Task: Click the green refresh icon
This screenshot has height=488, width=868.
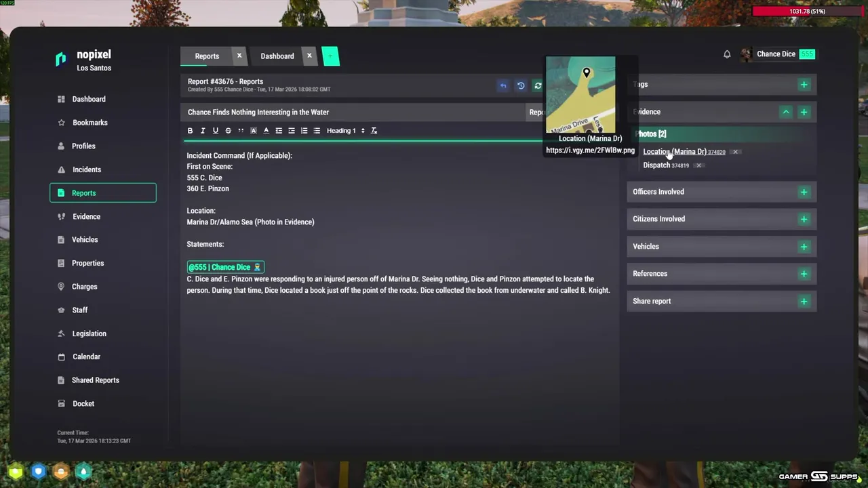Action: click(538, 85)
